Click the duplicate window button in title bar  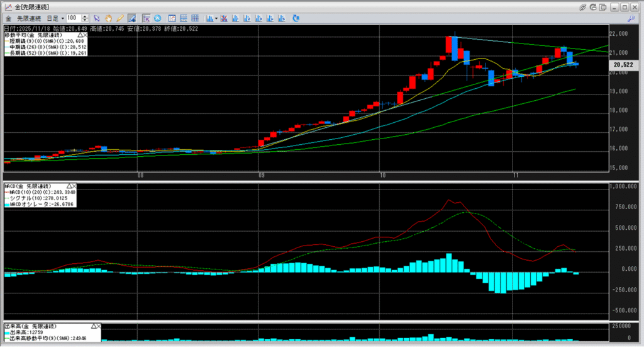pyautogui.click(x=603, y=7)
